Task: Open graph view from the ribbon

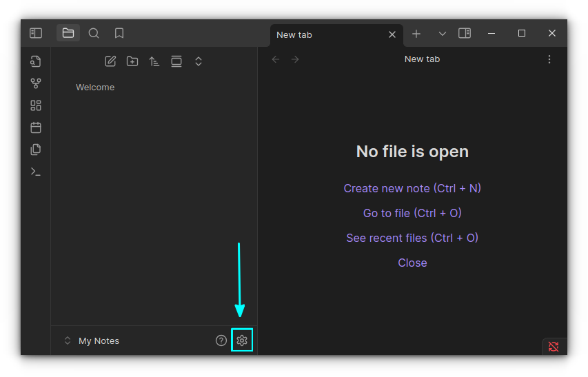Action: [36, 83]
